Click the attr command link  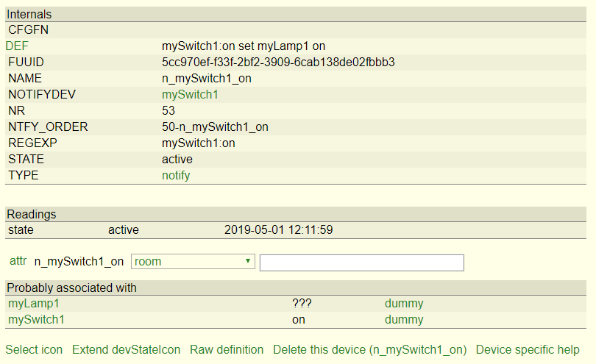(x=18, y=261)
